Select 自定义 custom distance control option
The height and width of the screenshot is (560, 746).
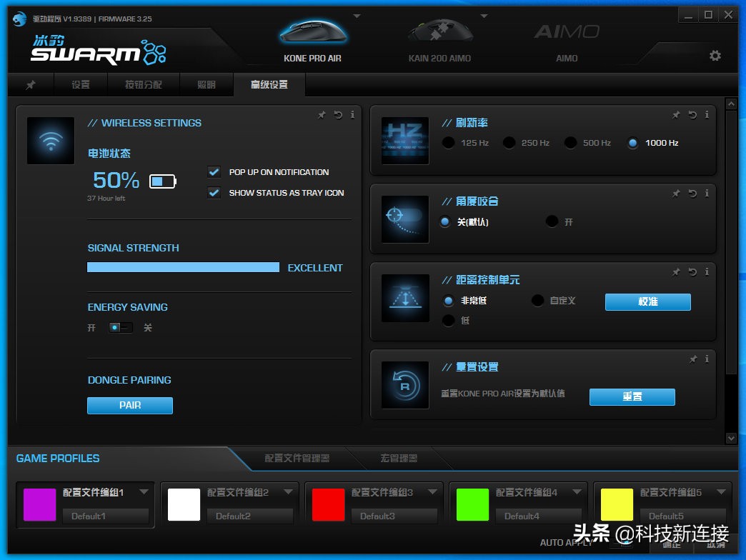(x=537, y=301)
